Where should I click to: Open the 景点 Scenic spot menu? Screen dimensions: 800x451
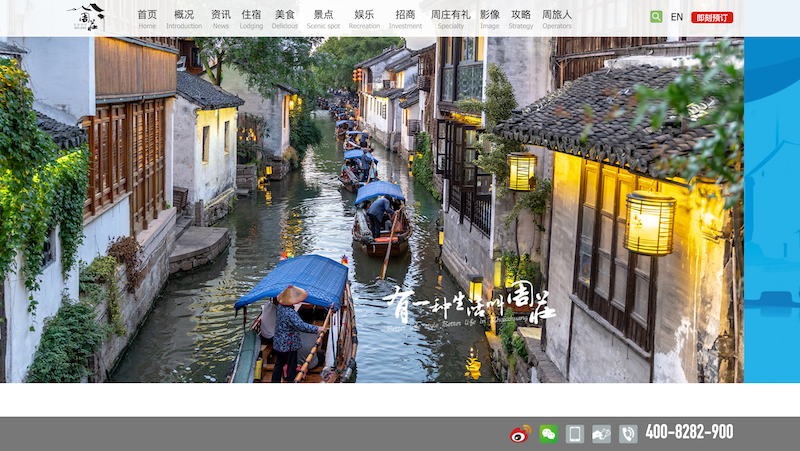(x=323, y=19)
